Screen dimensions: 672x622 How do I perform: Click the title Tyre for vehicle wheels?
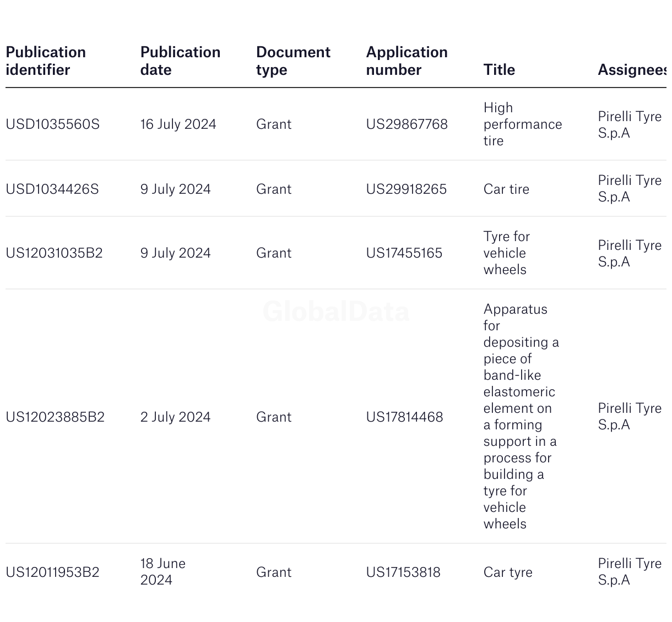coord(507,253)
